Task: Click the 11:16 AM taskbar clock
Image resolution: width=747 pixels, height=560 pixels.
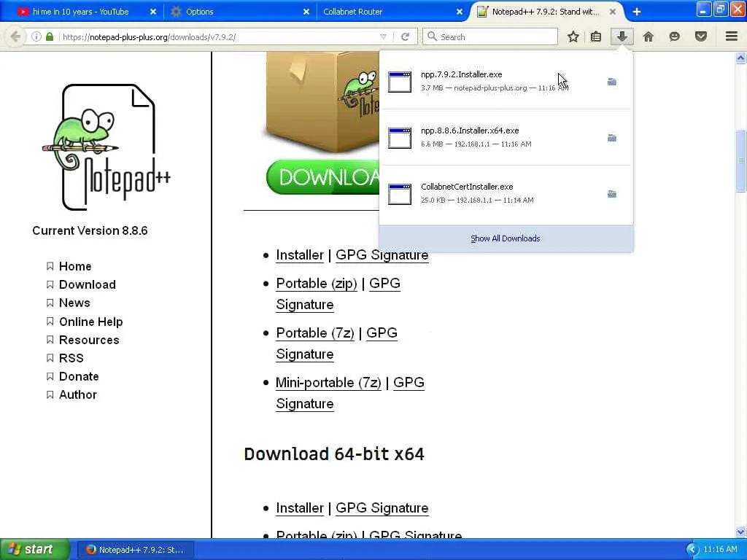Action: [720, 550]
